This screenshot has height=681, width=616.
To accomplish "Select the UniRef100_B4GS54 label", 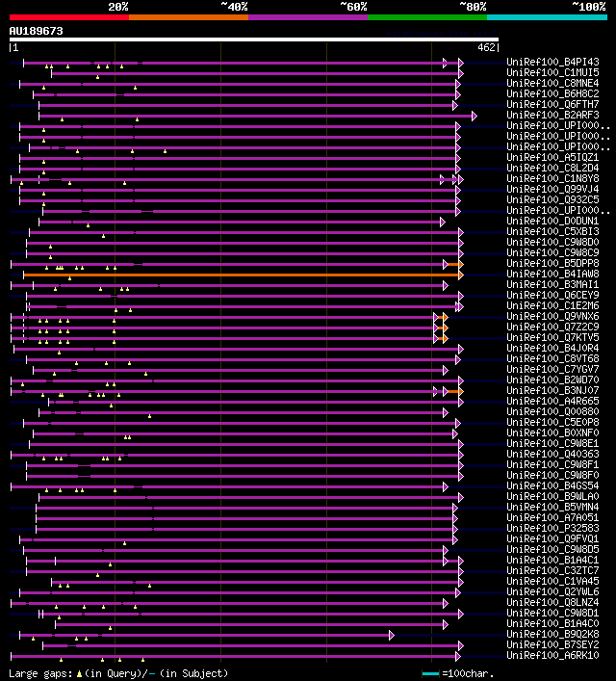I will point(552,485).
